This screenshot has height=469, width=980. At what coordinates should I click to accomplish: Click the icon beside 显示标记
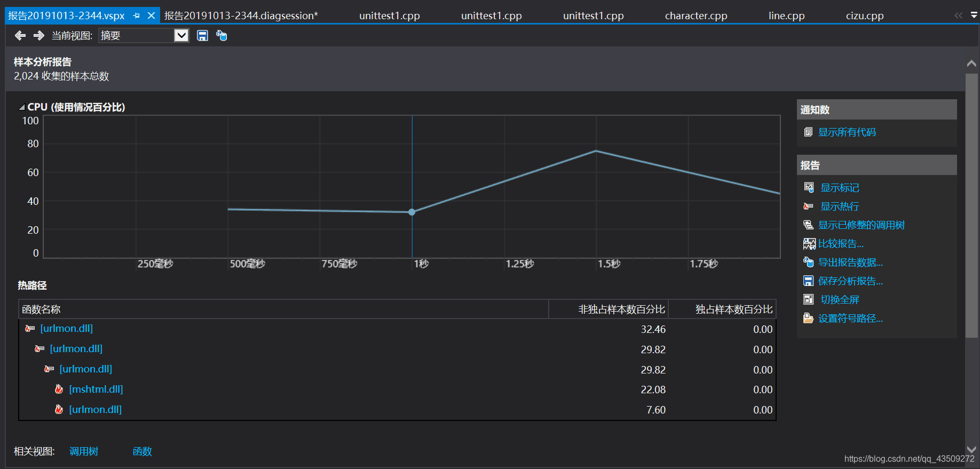tap(809, 187)
